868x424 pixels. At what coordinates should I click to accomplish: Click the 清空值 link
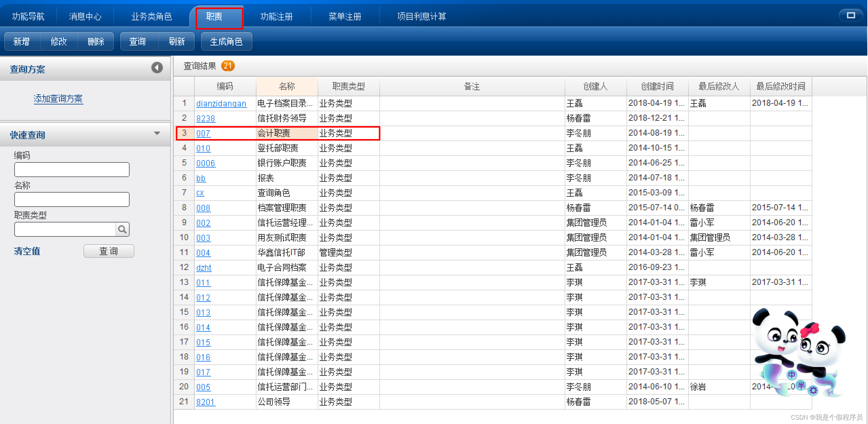point(27,251)
